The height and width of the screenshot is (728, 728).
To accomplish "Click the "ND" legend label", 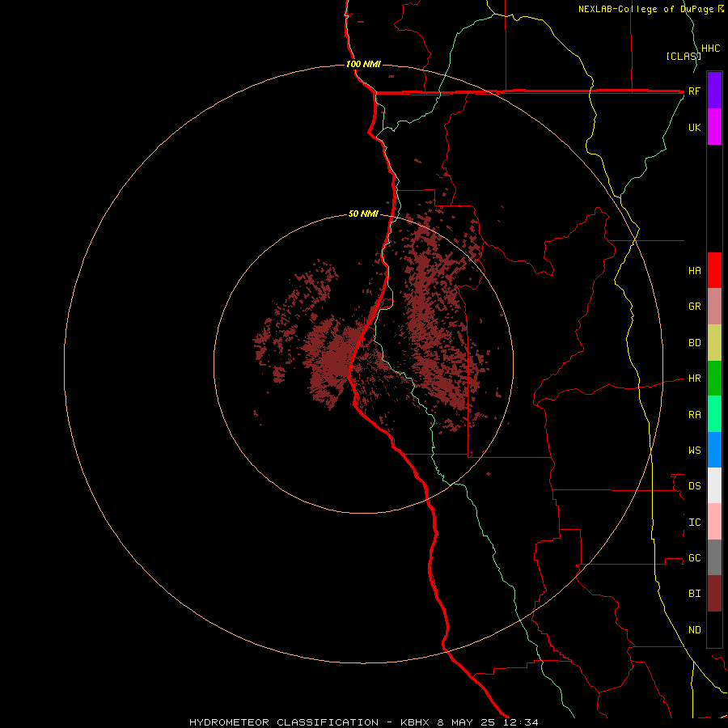I will [x=694, y=630].
